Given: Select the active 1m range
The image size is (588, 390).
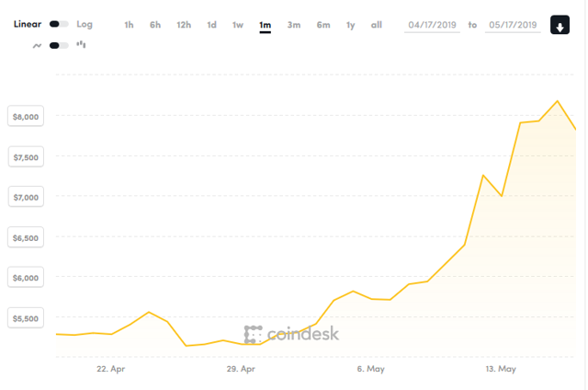Looking at the screenshot, I should [x=266, y=25].
